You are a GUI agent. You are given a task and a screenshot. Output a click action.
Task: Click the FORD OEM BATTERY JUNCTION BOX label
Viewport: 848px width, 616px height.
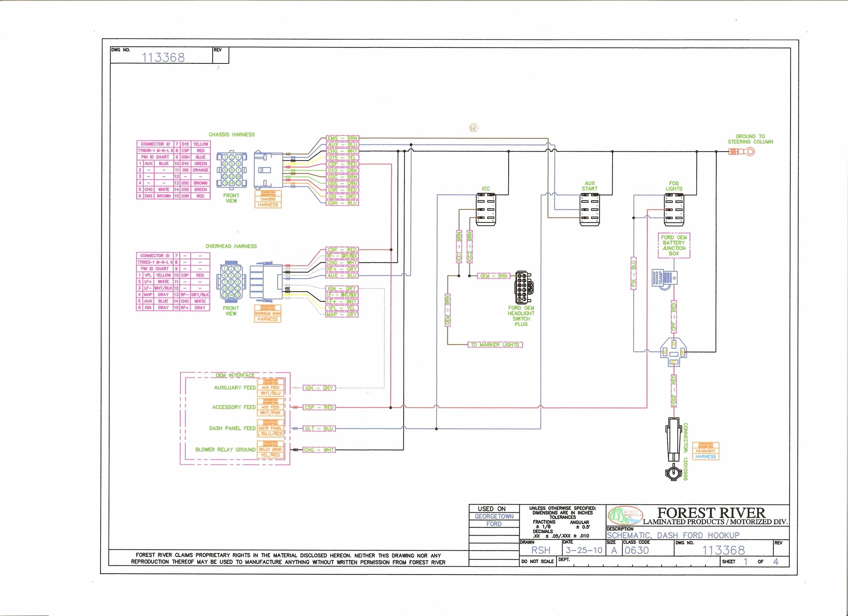(x=674, y=245)
